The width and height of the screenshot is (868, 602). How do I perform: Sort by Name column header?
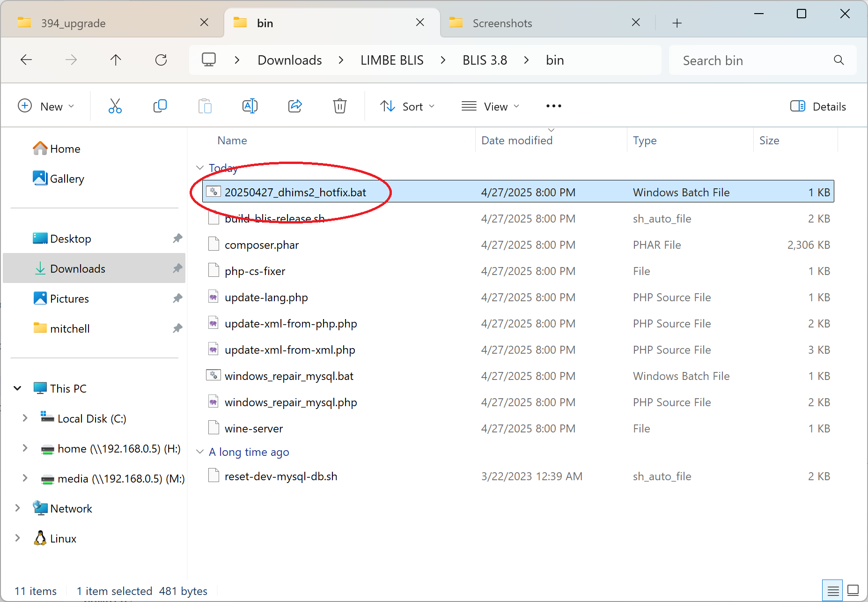click(232, 141)
